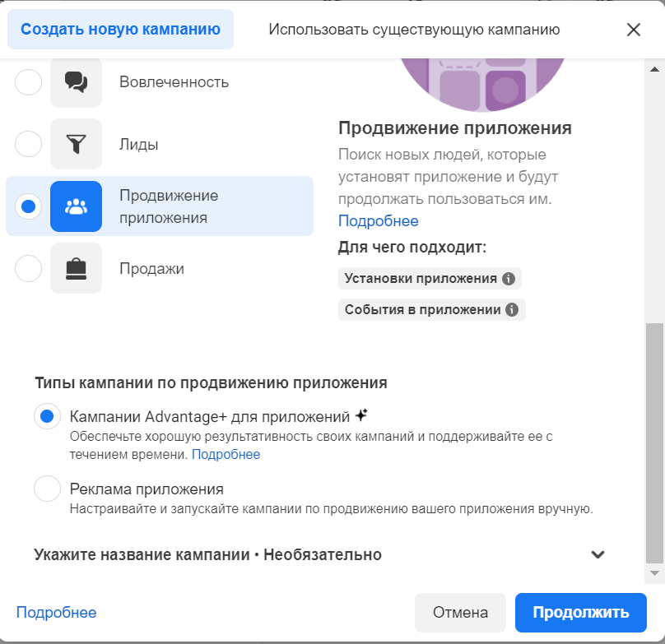
Task: Click the Продвижение приложения people icon
Action: [76, 206]
